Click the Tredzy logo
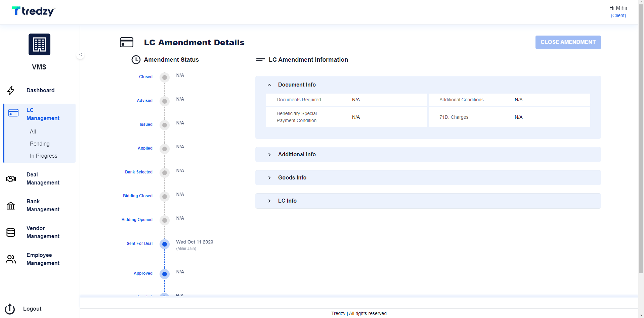Viewport: 644px width, 318px height. point(34,11)
